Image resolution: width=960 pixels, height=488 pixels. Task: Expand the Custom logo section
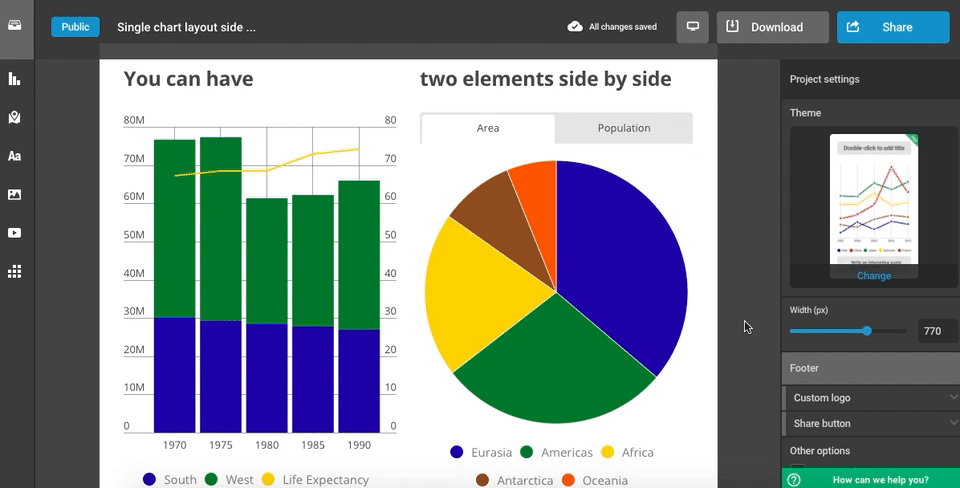[x=870, y=398]
